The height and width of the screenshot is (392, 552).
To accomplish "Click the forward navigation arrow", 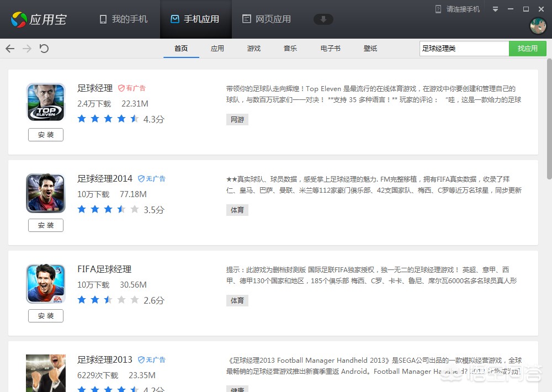I will pyautogui.click(x=26, y=49).
